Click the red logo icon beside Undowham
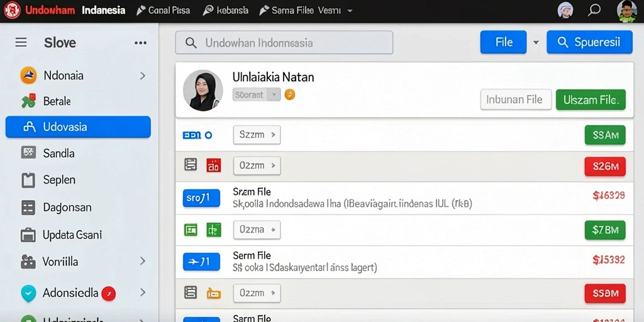 point(13,10)
